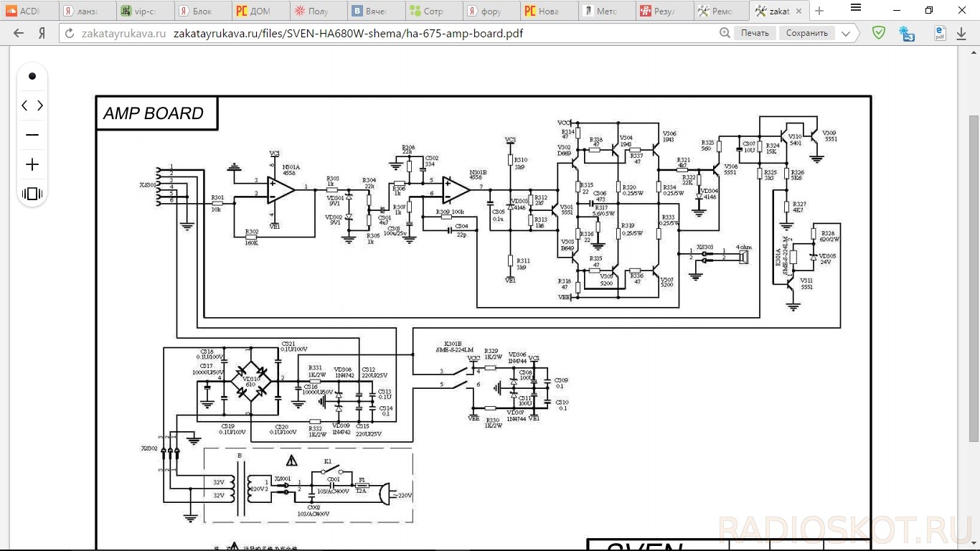The image size is (980, 551).
Task: Click the magnifier search icon in address bar
Action: coord(726,33)
